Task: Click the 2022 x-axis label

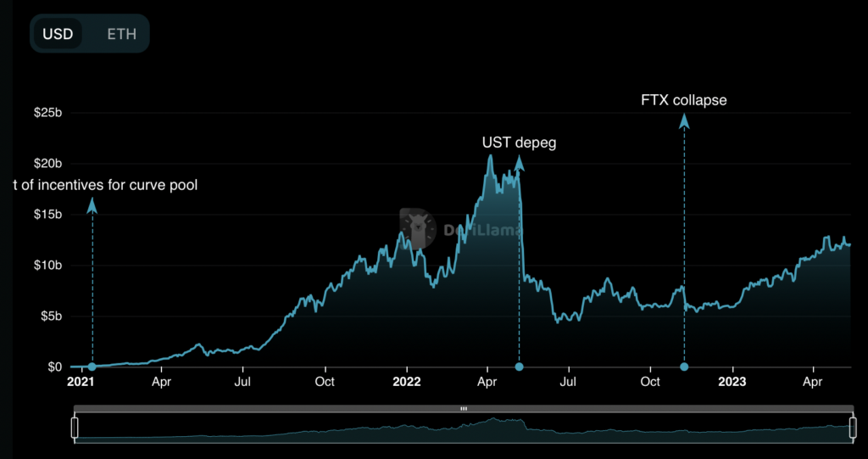Action: pyautogui.click(x=407, y=382)
